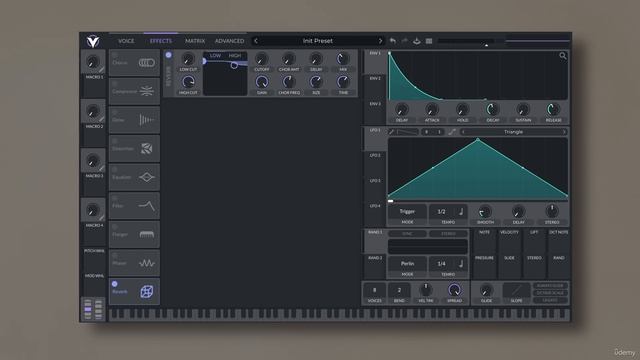Select the LFO 1 paint brush icon

coord(391,132)
